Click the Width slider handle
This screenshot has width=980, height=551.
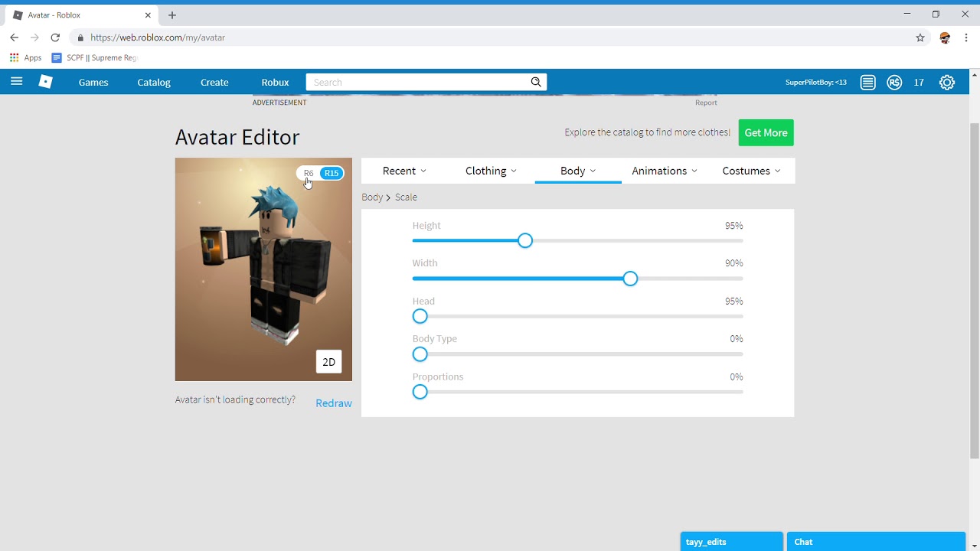[x=630, y=279]
